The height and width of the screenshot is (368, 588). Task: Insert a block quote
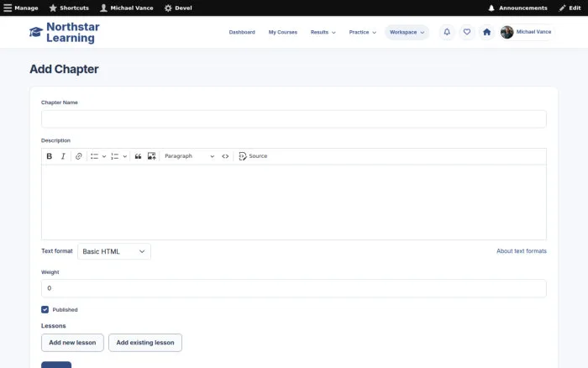pos(138,156)
